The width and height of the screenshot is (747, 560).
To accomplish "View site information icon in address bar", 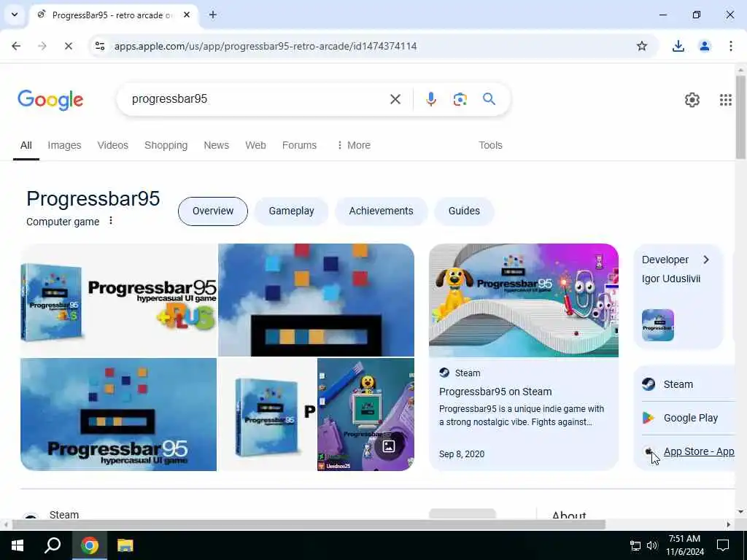I will point(99,46).
